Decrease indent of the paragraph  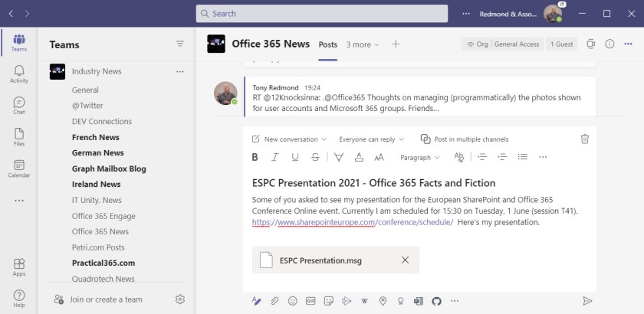point(482,157)
